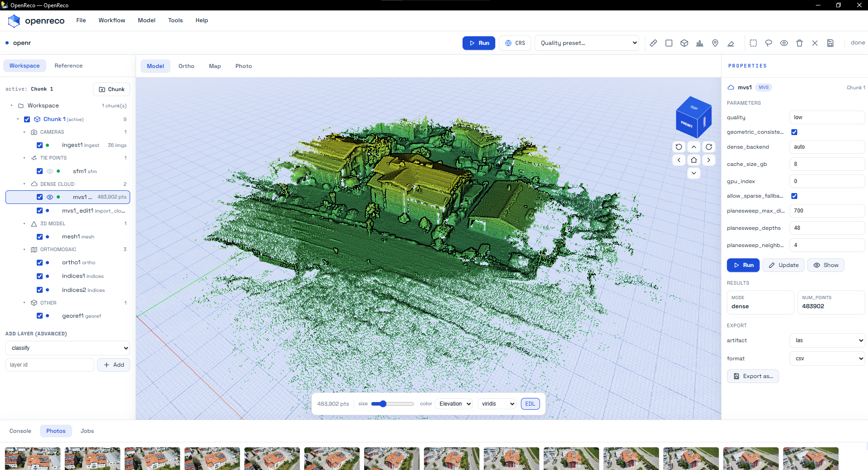Collapse the Workspace tree node
The width and height of the screenshot is (868, 470).
(x=12, y=106)
